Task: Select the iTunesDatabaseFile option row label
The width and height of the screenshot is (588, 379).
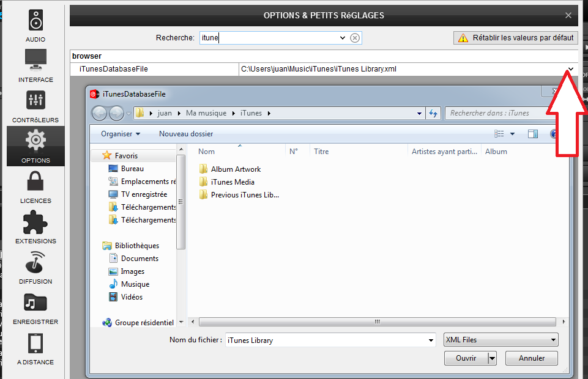Action: pos(114,69)
